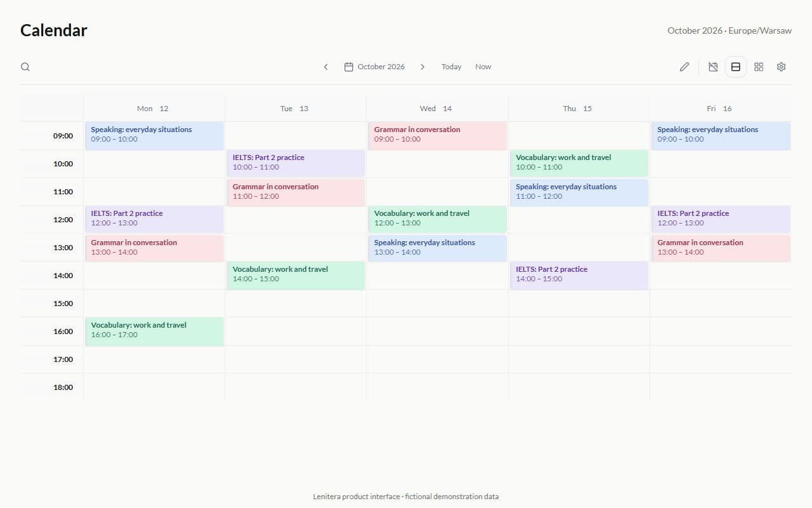
Task: Click the Now button
Action: (x=483, y=67)
